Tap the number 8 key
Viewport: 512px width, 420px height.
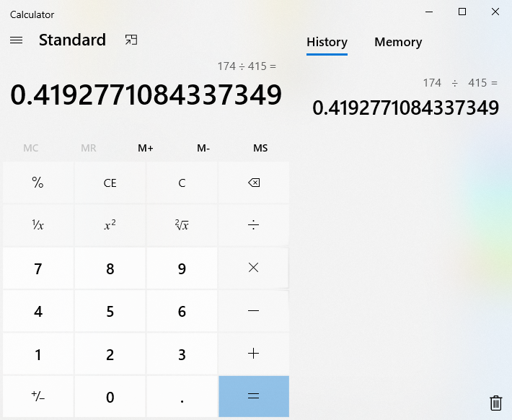point(110,268)
